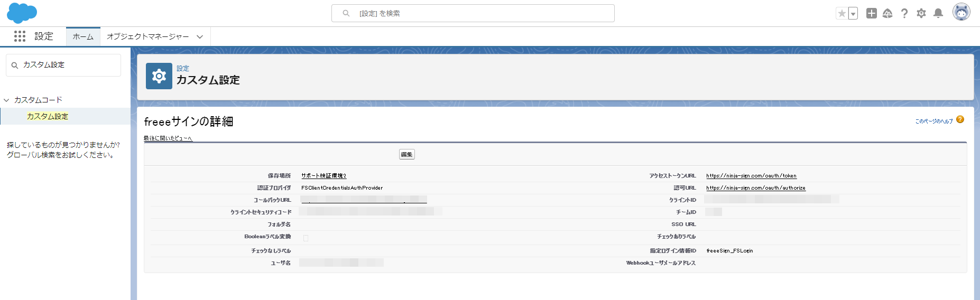Screen dimensions: 980x300
Task: Click the search magnifier in Quick Find
Action: pyautogui.click(x=15, y=65)
